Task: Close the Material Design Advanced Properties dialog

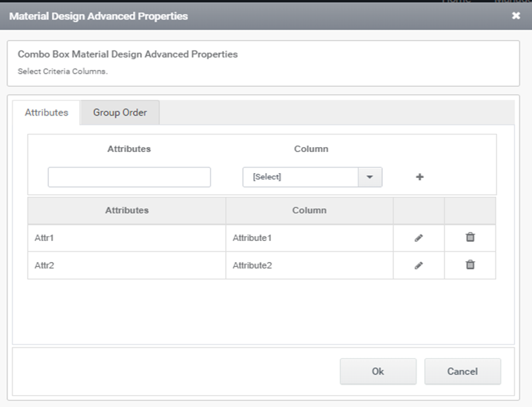Action: (x=516, y=15)
